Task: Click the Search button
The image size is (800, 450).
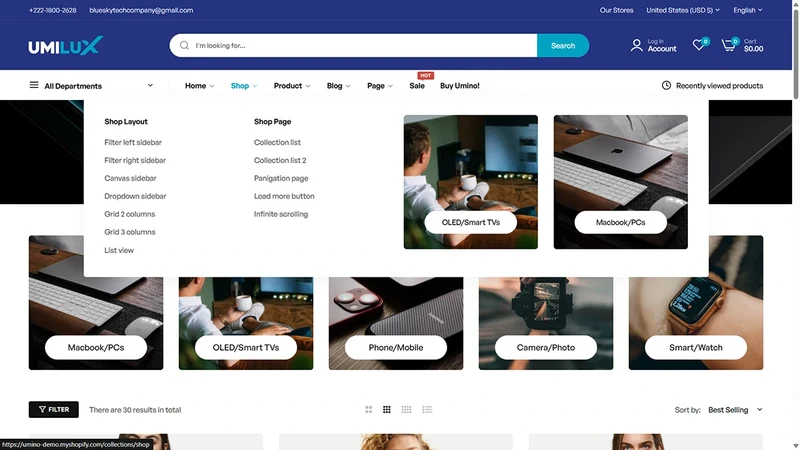Action: (x=563, y=45)
